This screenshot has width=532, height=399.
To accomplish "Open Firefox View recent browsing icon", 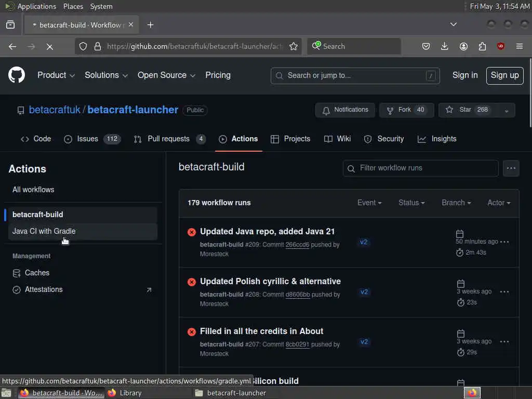I will pyautogui.click(x=10, y=25).
